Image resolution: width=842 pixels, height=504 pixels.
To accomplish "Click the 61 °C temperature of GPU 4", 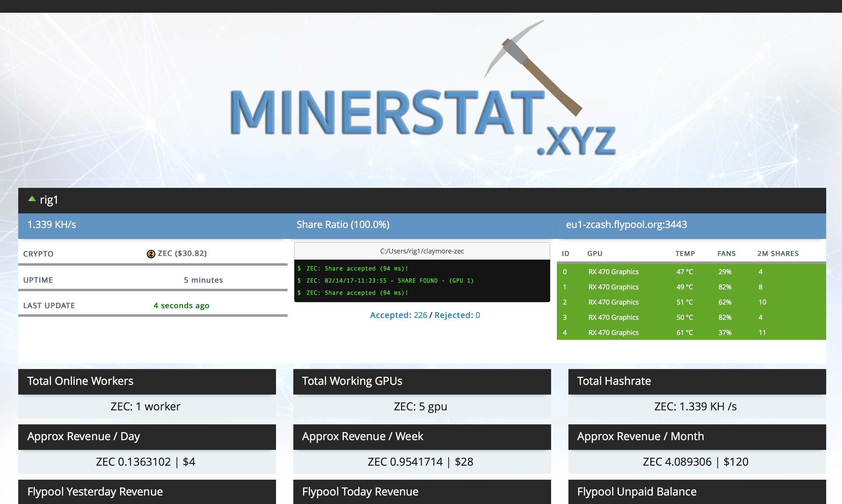I will [x=685, y=333].
